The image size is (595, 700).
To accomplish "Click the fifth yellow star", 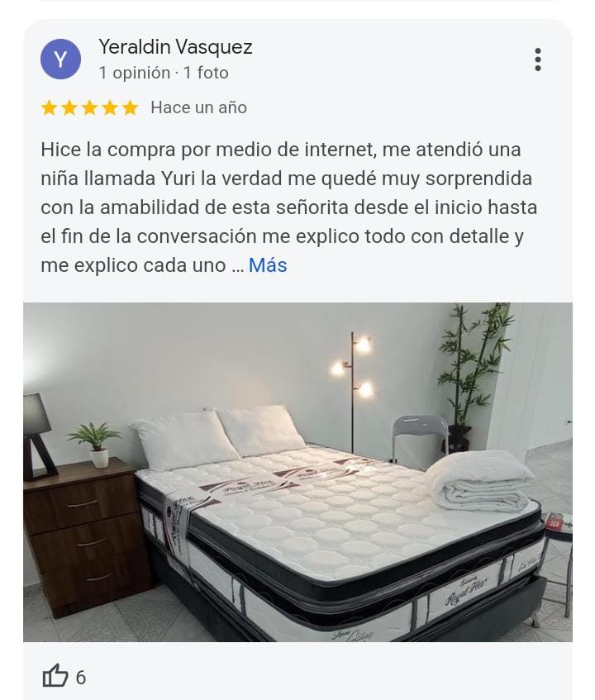I will pyautogui.click(x=130, y=107).
